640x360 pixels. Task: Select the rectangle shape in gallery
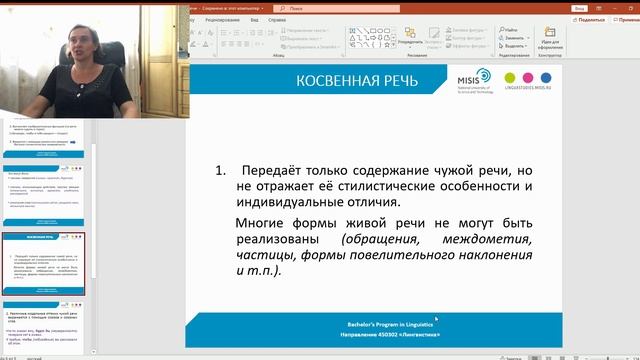click(373, 31)
